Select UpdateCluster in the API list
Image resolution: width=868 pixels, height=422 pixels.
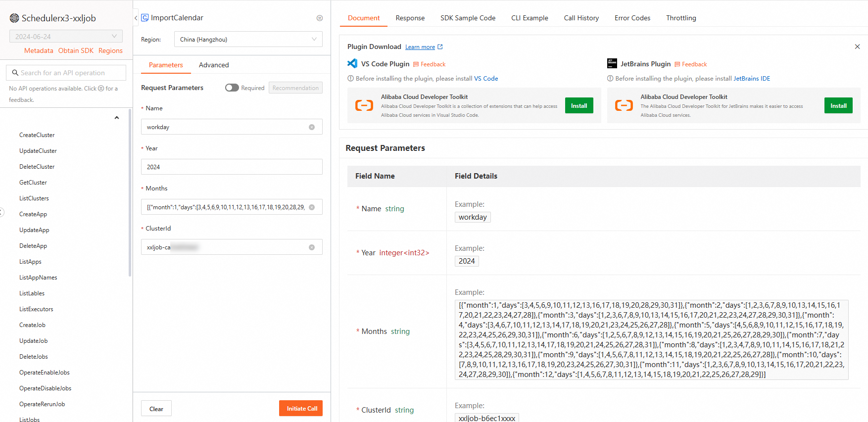point(38,151)
